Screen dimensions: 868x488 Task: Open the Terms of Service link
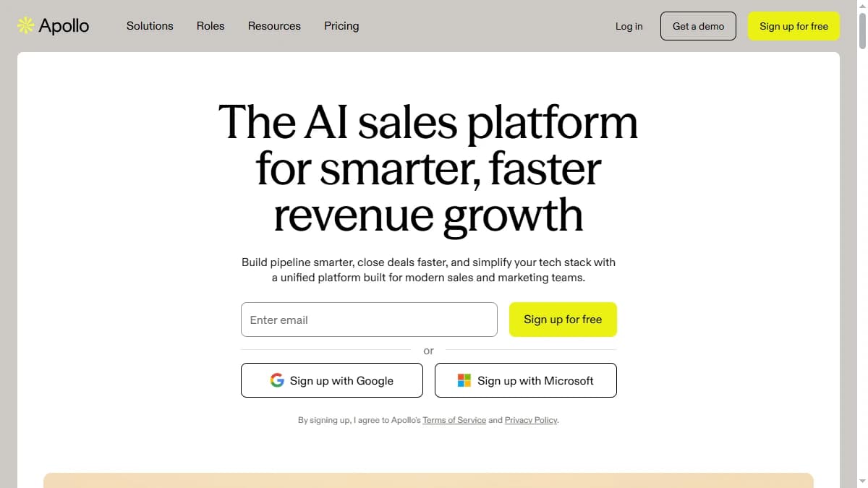454,420
